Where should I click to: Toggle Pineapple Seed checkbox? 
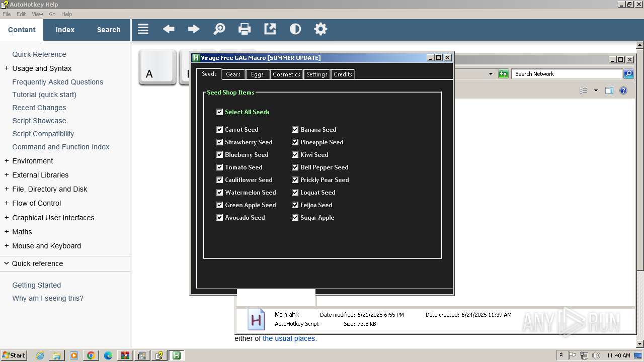tap(295, 142)
